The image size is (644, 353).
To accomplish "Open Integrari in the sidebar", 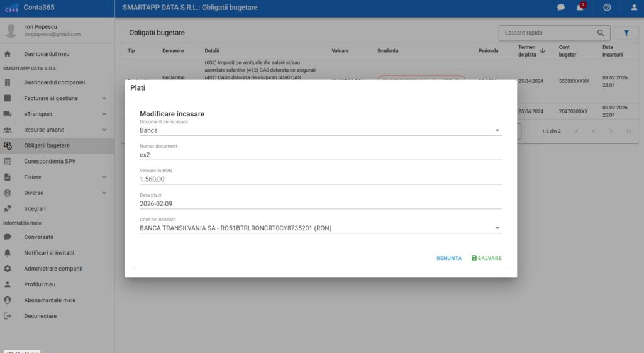I will coord(35,208).
